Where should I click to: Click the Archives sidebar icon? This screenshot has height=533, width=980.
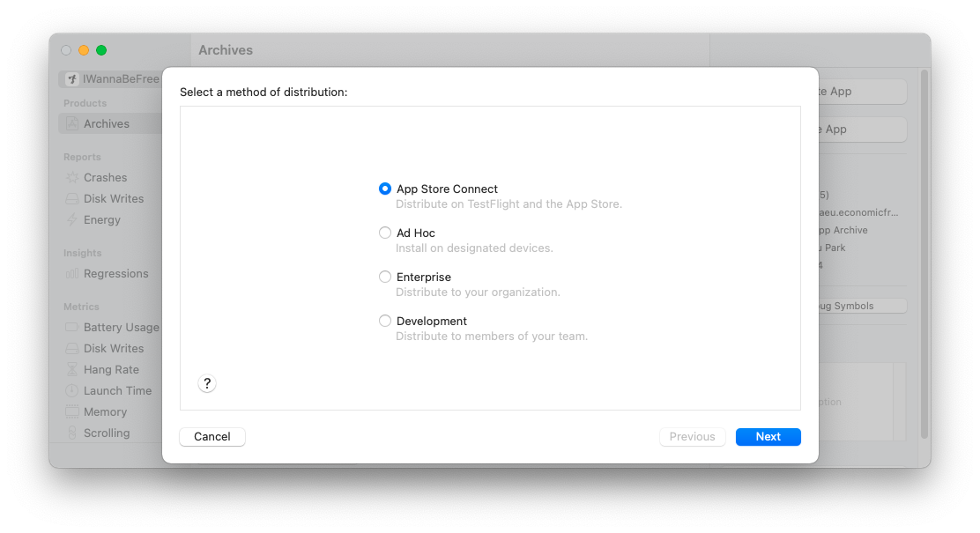tap(72, 123)
